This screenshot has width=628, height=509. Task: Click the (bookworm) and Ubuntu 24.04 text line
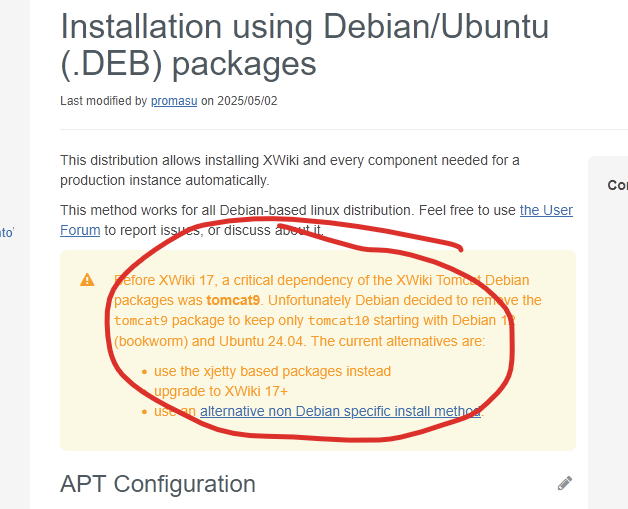click(299, 341)
